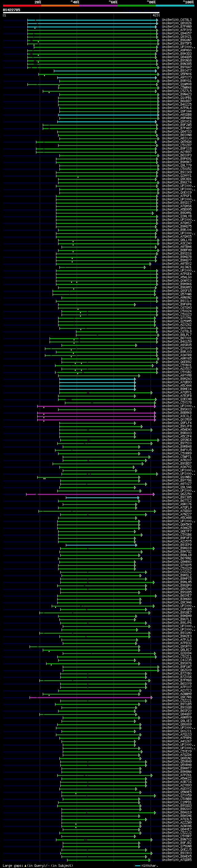Open hit UniRef100_C6T8L3
The width and height of the screenshot is (197, 868).
click(x=177, y=20)
